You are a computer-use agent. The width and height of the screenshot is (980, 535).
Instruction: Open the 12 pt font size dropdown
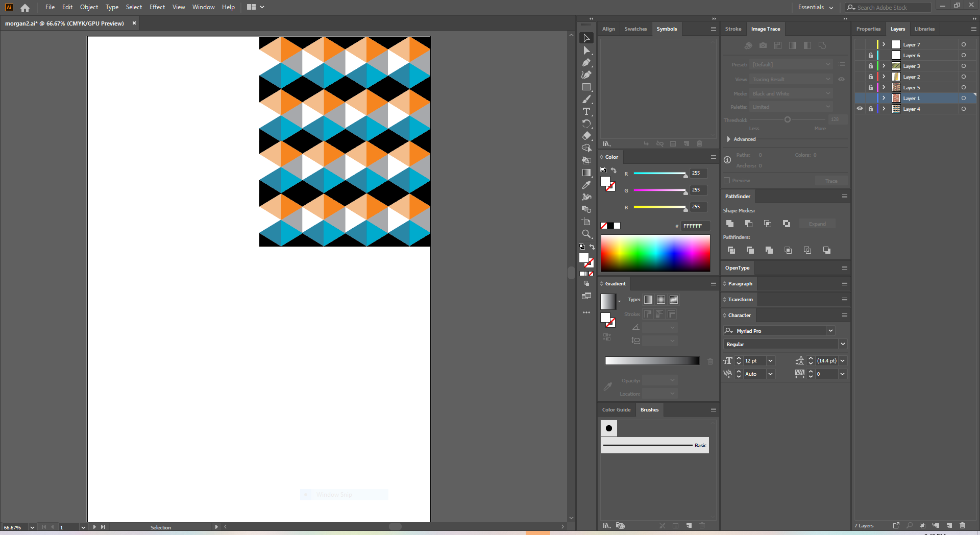click(x=771, y=360)
